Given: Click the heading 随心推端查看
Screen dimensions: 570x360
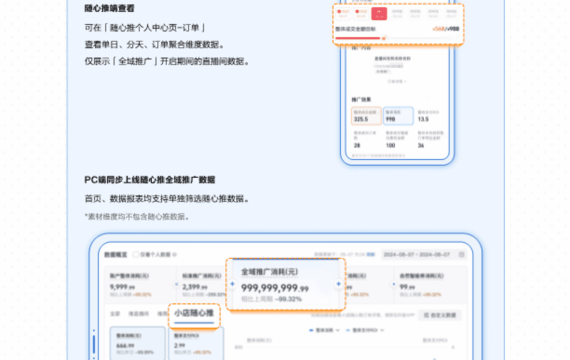Looking at the screenshot, I should pos(109,8).
